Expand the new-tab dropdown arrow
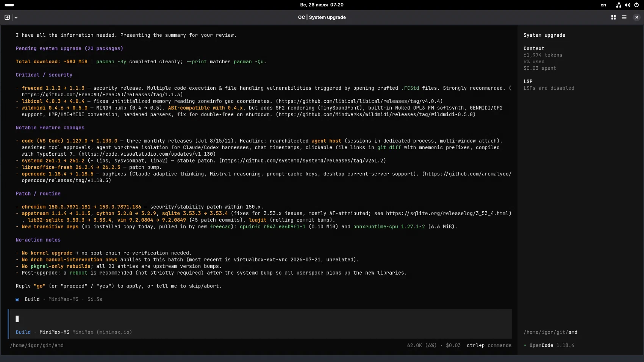The width and height of the screenshot is (644, 362). 16,17
